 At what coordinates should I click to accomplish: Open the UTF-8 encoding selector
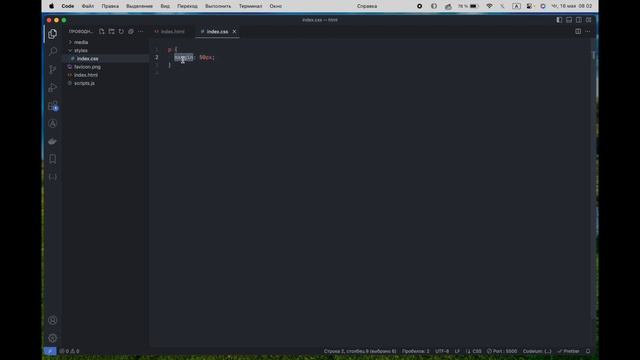coord(442,351)
